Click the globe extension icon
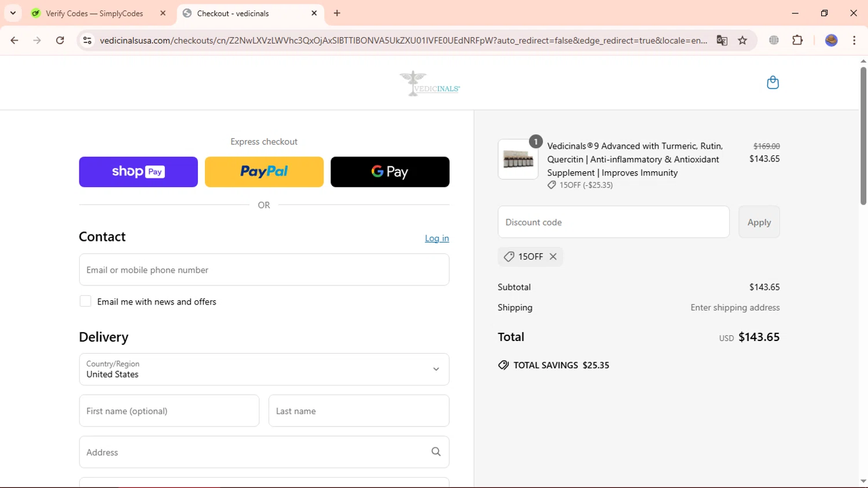Viewport: 868px width, 488px height. pos(774,41)
